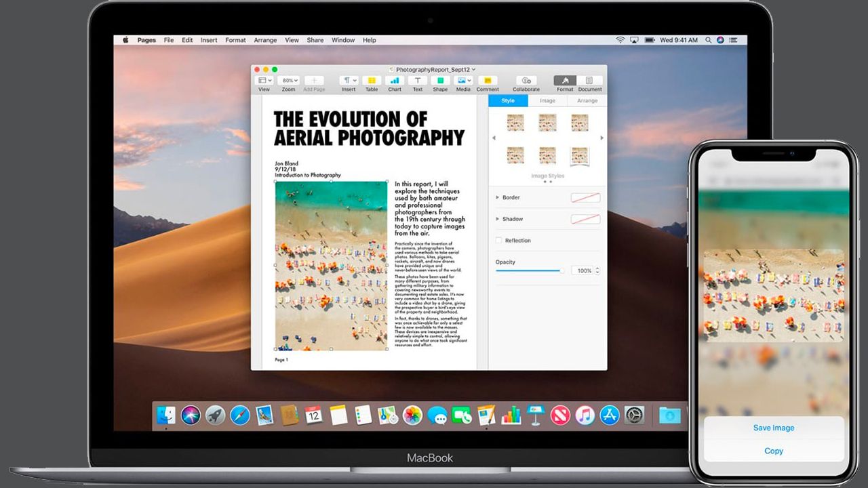Open Finder from the dock
868x488 pixels.
tap(166, 415)
